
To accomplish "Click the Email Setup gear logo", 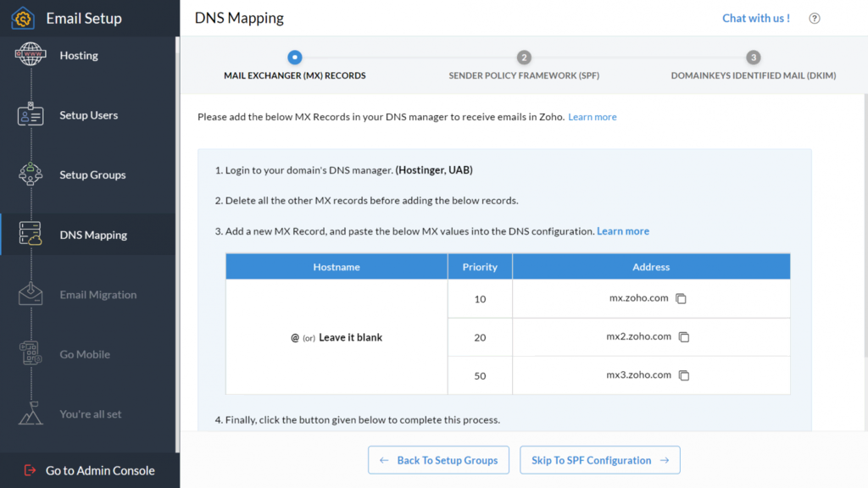I will (x=23, y=18).
